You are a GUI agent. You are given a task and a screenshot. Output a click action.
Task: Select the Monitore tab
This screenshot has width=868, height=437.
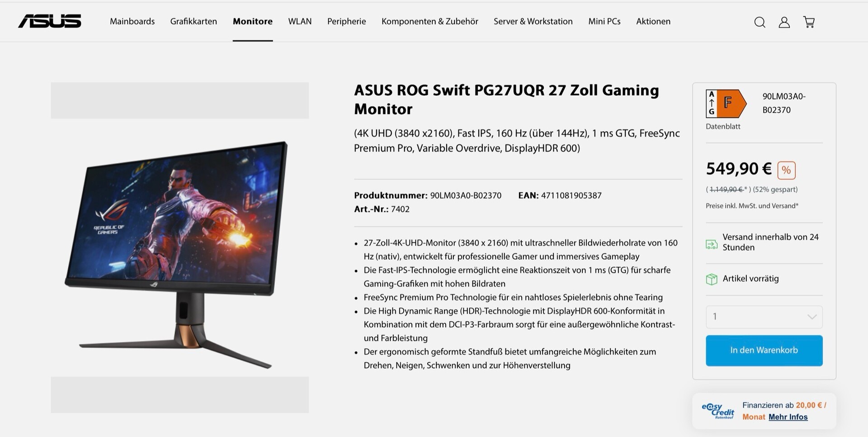tap(253, 21)
